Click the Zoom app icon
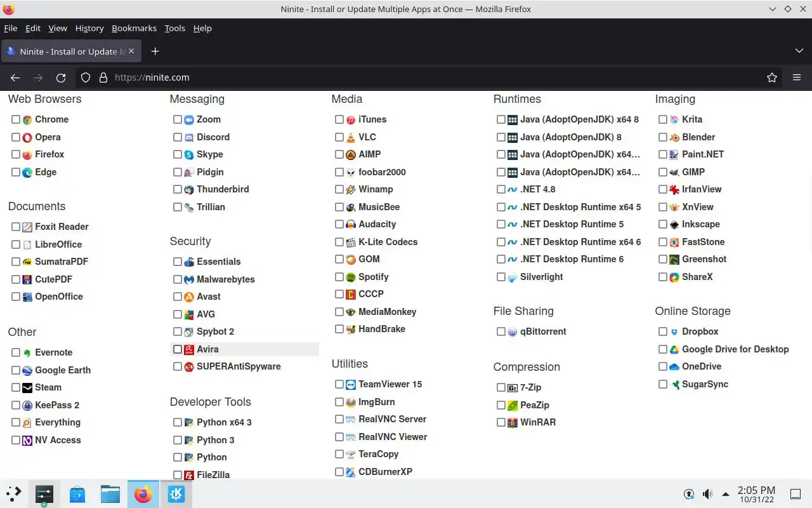 click(189, 119)
